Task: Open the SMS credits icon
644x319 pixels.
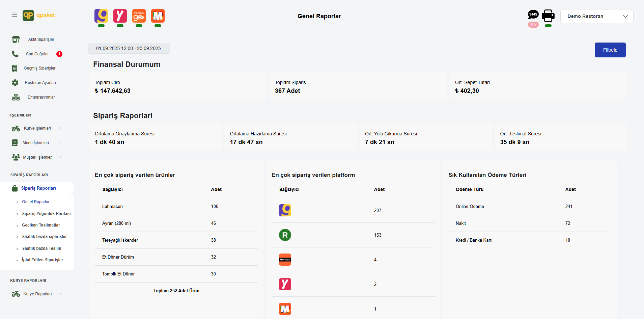Action: coord(533,15)
